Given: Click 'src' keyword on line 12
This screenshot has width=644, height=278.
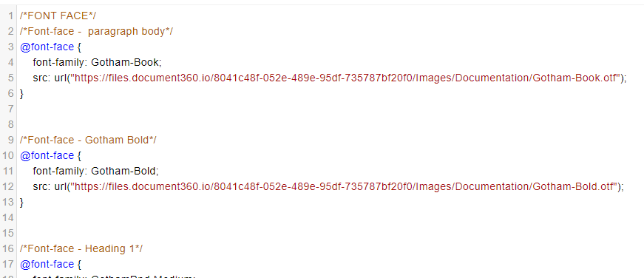Looking at the screenshot, I should pos(41,186).
